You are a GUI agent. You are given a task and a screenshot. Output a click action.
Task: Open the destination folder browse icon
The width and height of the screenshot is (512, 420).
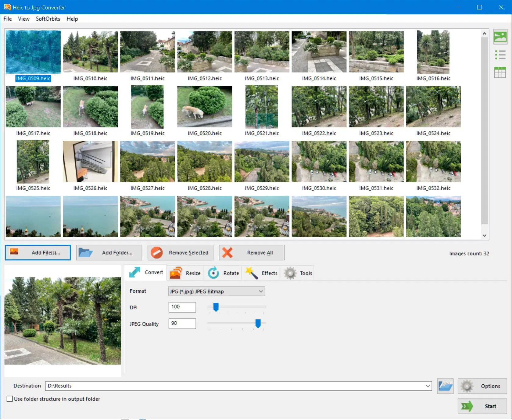point(445,386)
